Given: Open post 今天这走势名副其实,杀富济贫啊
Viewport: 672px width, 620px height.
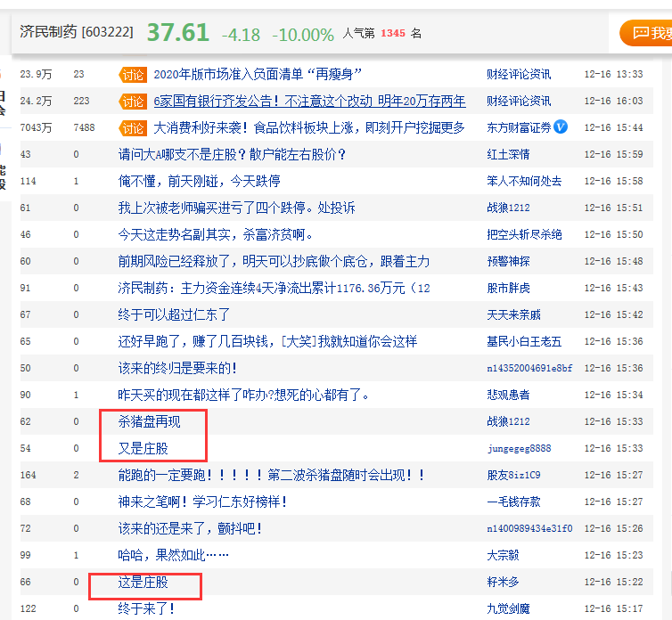Looking at the screenshot, I should pyautogui.click(x=216, y=235).
